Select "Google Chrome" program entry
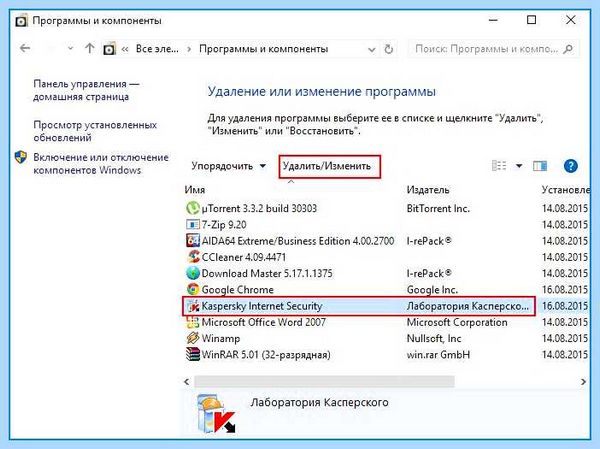600x449 pixels. (x=238, y=290)
